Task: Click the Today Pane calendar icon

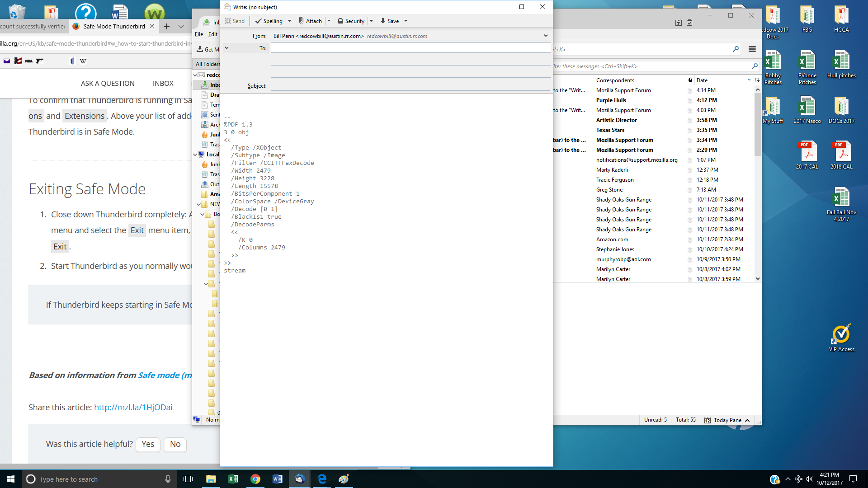Action: [708, 420]
